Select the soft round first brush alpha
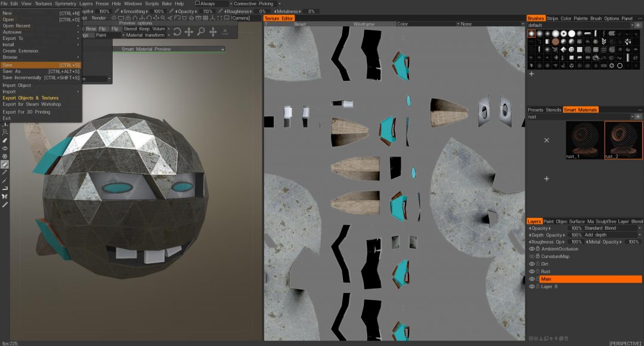This screenshot has height=346, width=644. 531,33
